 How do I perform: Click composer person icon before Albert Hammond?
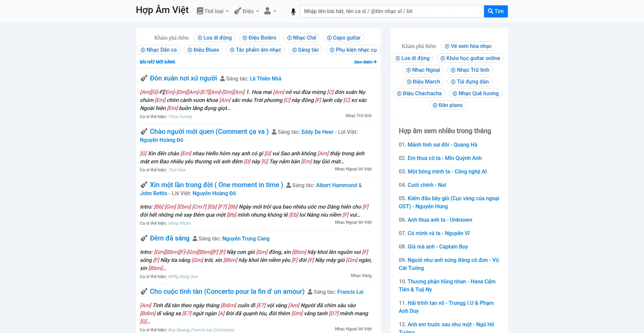click(288, 185)
